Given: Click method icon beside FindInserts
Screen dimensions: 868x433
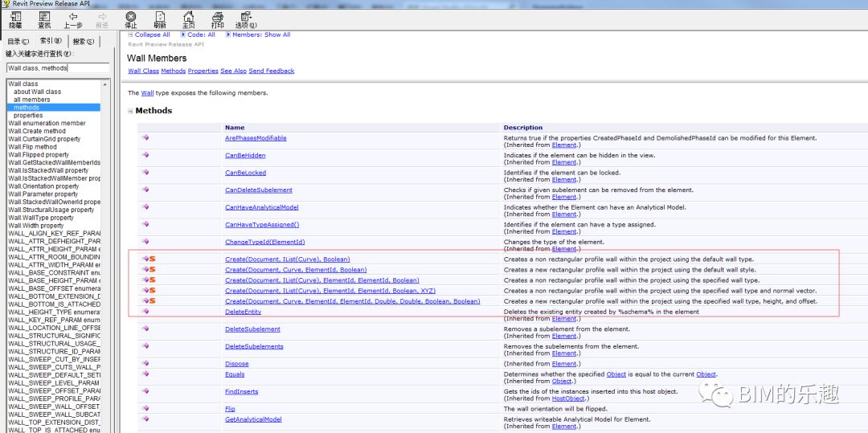Looking at the screenshot, I should (x=145, y=391).
